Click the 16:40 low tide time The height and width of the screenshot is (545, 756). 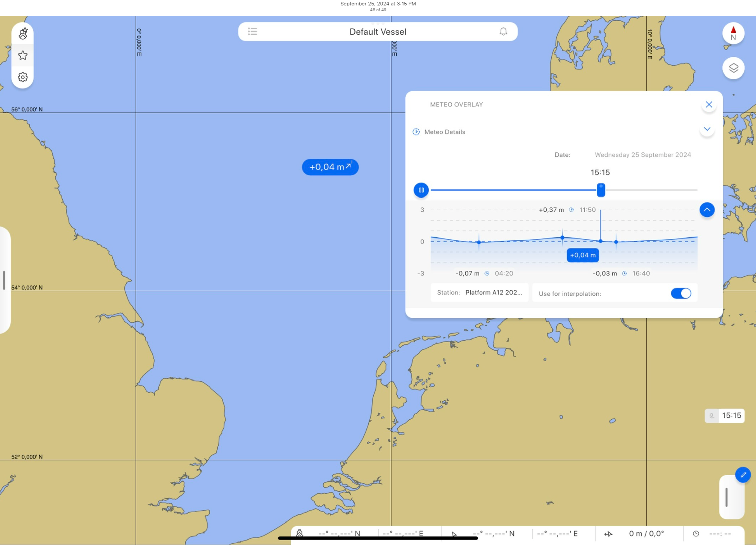point(641,273)
